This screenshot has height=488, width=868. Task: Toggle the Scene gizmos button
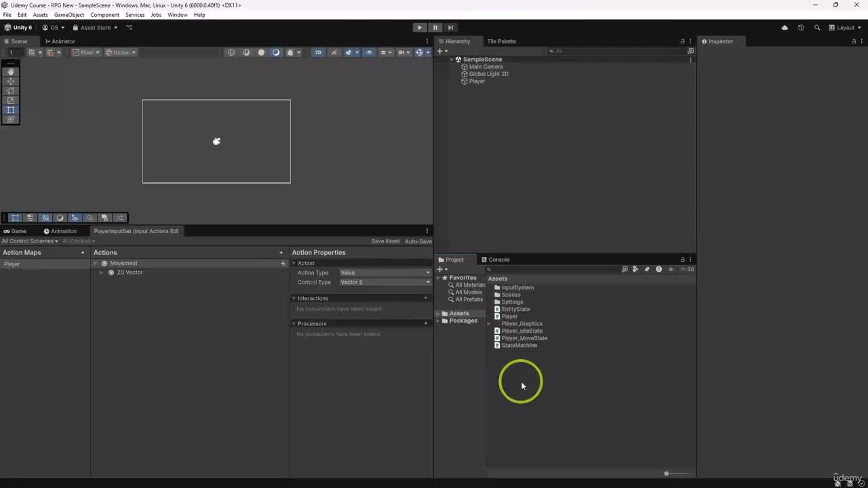(x=421, y=52)
